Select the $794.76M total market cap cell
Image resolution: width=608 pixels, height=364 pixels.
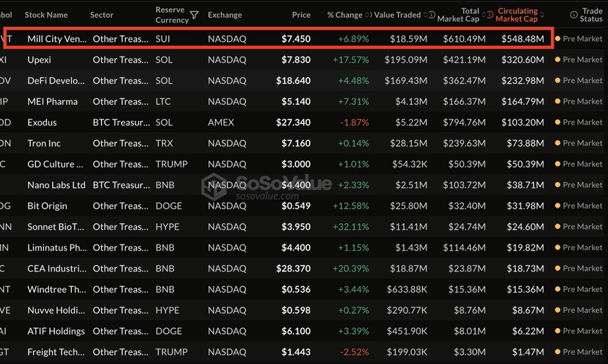(x=464, y=123)
